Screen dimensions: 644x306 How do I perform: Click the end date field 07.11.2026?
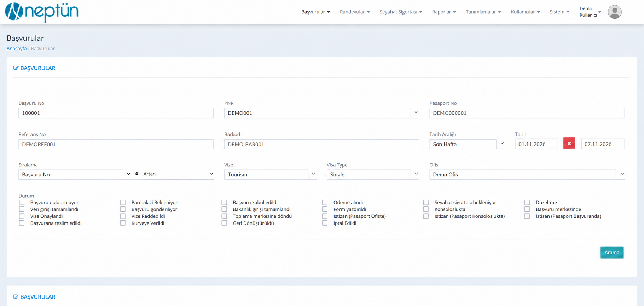tap(603, 144)
